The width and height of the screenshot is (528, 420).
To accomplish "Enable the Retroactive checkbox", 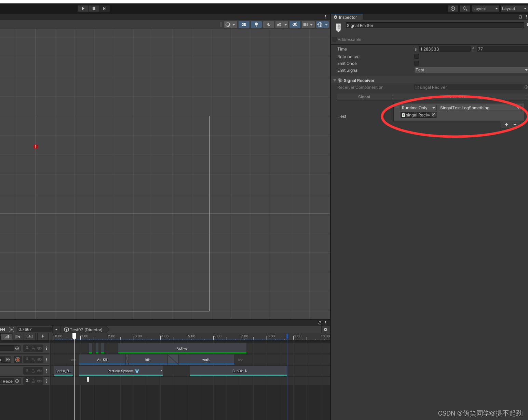I will [x=416, y=56].
